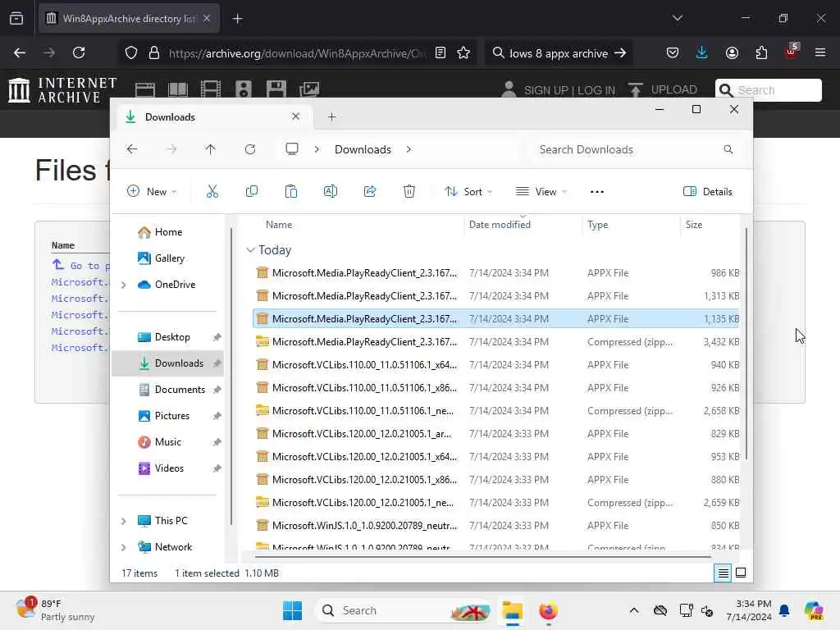Open the New dropdown menu
This screenshot has width=840, height=630.
[x=152, y=192]
